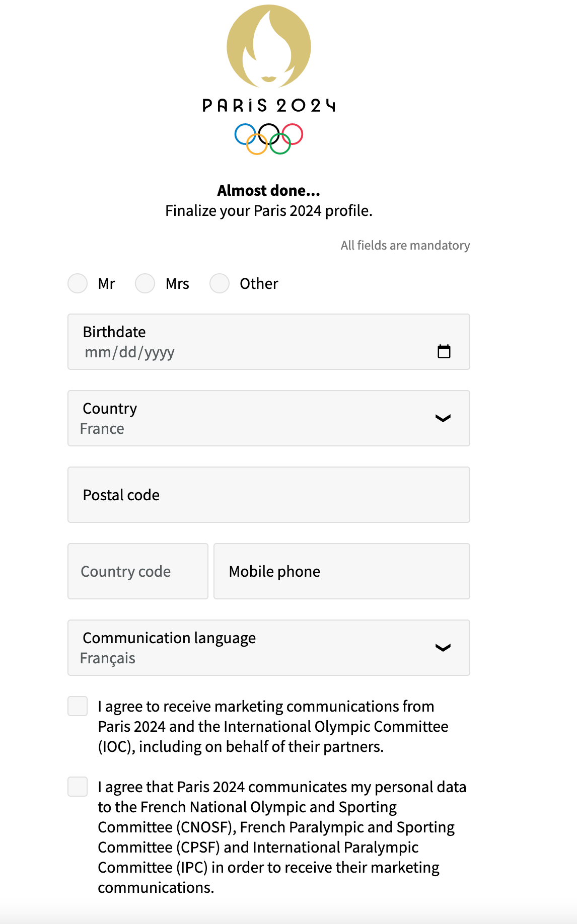The height and width of the screenshot is (924, 577).
Task: Click the 'Almost done...' heading
Action: [269, 191]
